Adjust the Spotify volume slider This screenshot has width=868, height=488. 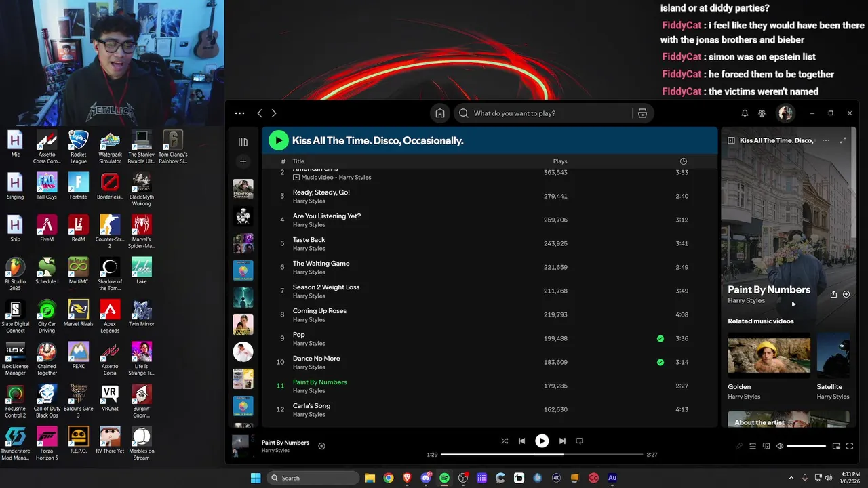click(806, 446)
